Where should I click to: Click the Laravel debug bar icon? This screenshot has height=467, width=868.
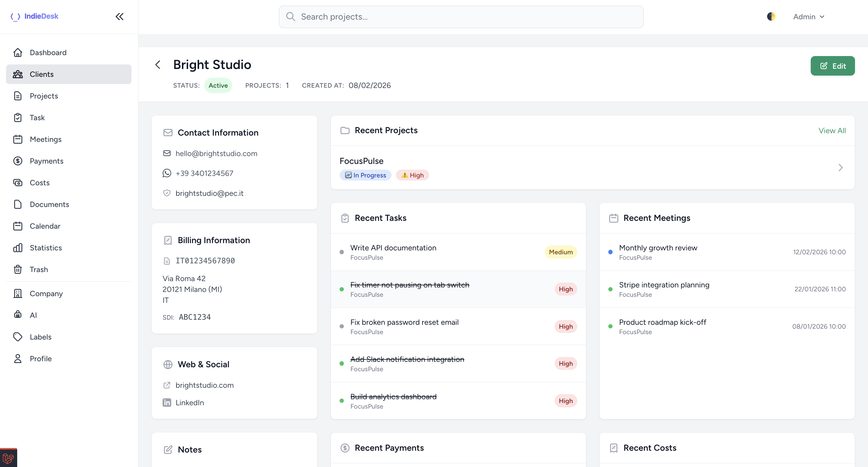click(x=8, y=458)
